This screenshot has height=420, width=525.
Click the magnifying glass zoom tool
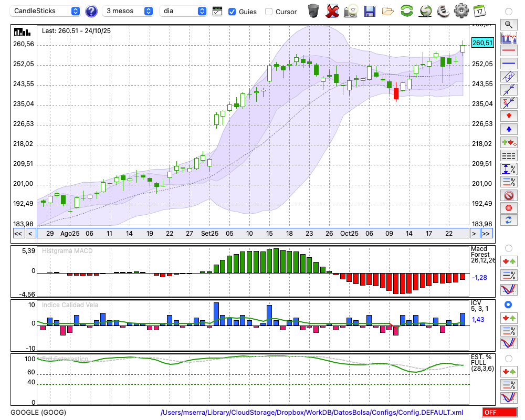tap(508, 24)
